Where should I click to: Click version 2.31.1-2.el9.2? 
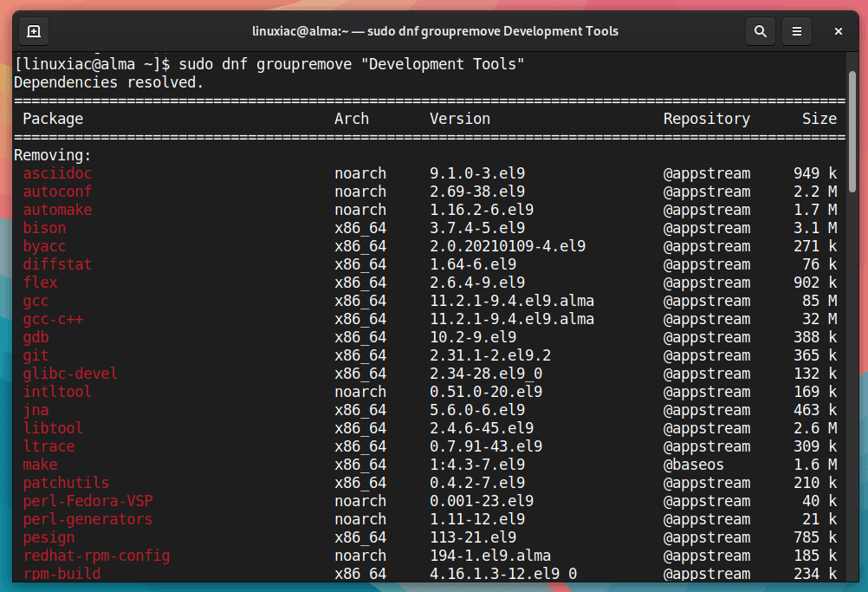[x=490, y=355]
